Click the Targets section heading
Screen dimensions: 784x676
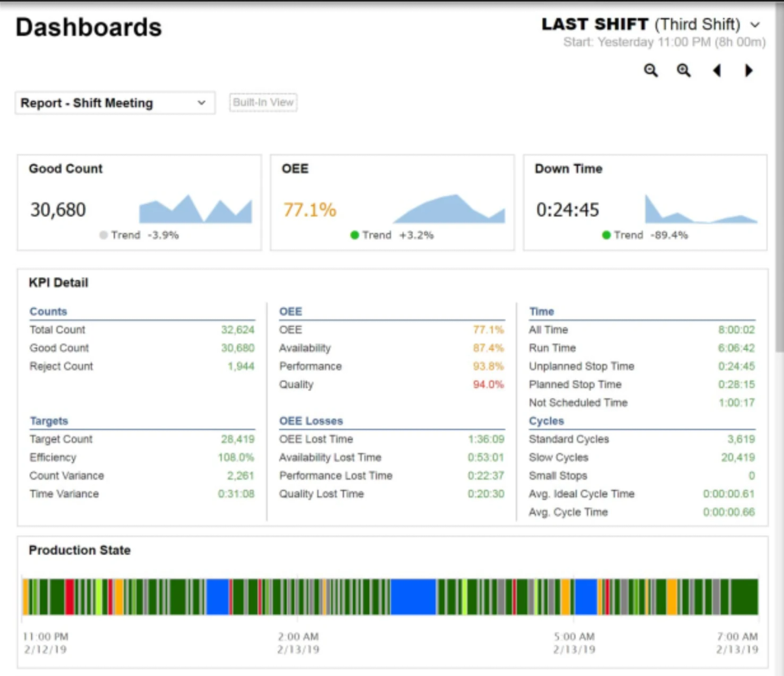(x=49, y=421)
